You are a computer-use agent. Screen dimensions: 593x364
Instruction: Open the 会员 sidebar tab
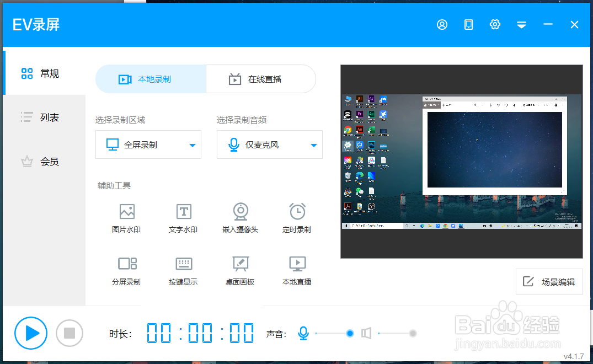pos(44,162)
